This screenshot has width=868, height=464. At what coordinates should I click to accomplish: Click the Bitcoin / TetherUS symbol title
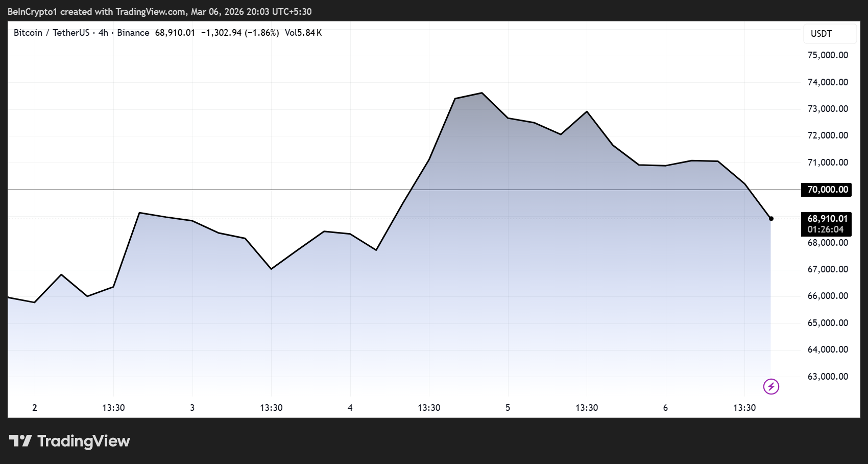click(52, 33)
